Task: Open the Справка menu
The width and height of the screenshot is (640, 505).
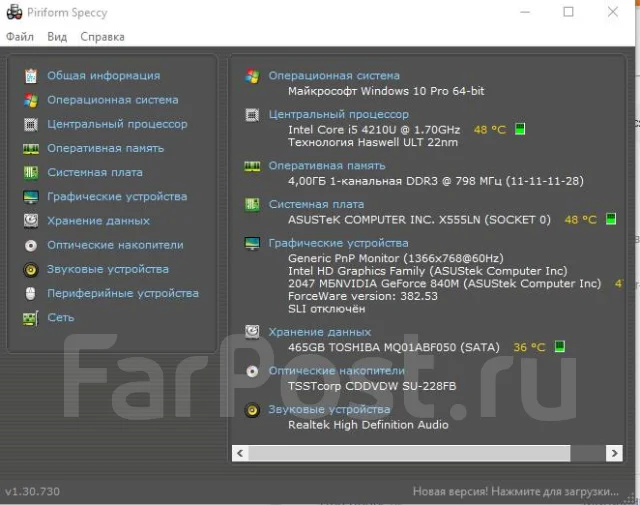Action: [102, 37]
